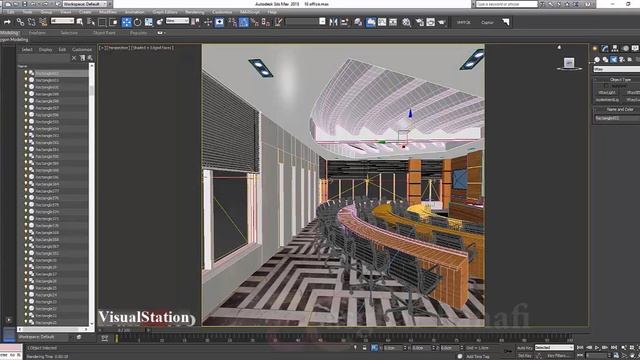Activate the Select and Rotate tool

click(x=138, y=22)
